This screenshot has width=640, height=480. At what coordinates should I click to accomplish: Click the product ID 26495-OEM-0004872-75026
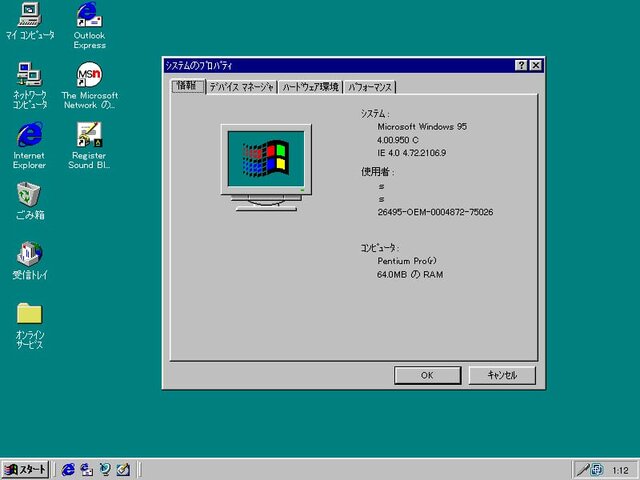[x=435, y=212]
